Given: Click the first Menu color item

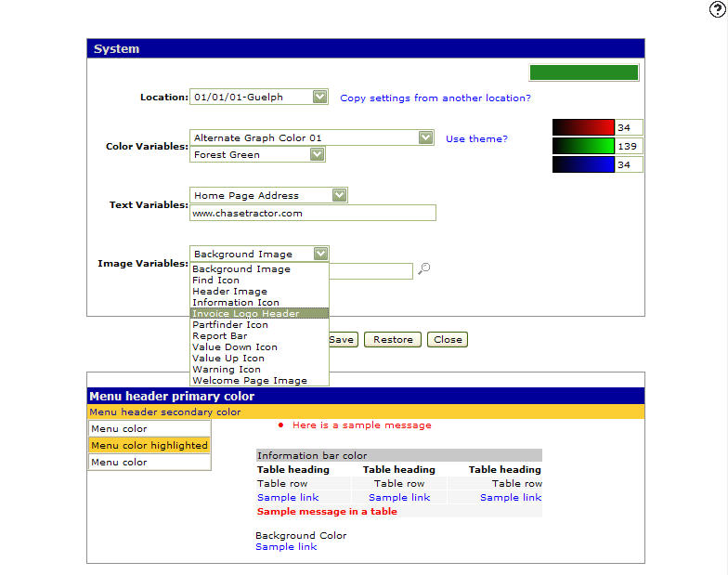Looking at the screenshot, I should [x=149, y=429].
